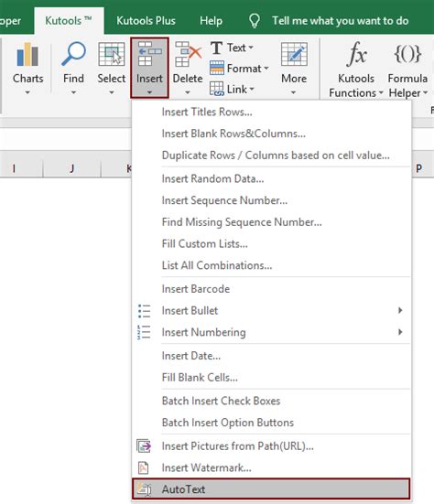The height and width of the screenshot is (504, 434).
Task: Expand the Formula Helper dropdown arrow
Action: (x=425, y=93)
